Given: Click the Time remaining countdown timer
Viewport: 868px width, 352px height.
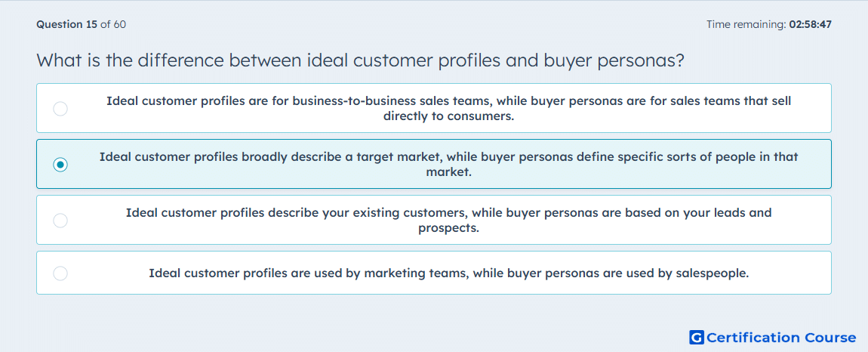Looking at the screenshot, I should pos(769,24).
